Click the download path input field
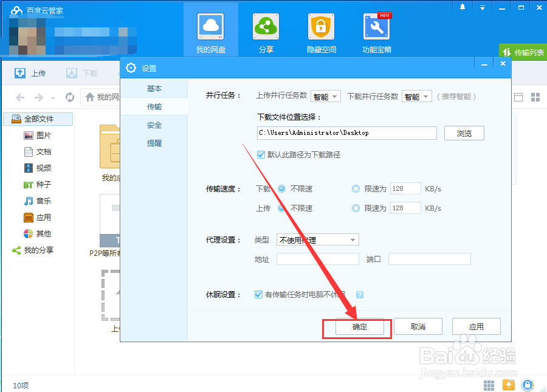The height and width of the screenshot is (392, 547). click(346, 132)
